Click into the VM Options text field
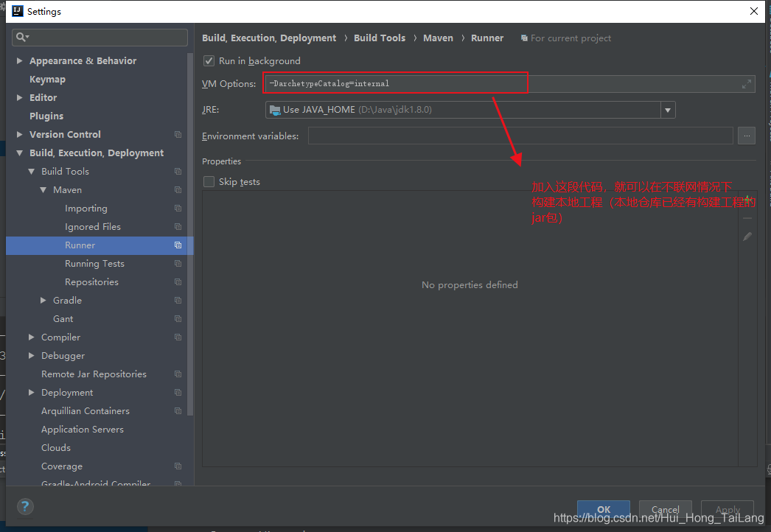Image resolution: width=771 pixels, height=532 pixels. click(x=509, y=83)
